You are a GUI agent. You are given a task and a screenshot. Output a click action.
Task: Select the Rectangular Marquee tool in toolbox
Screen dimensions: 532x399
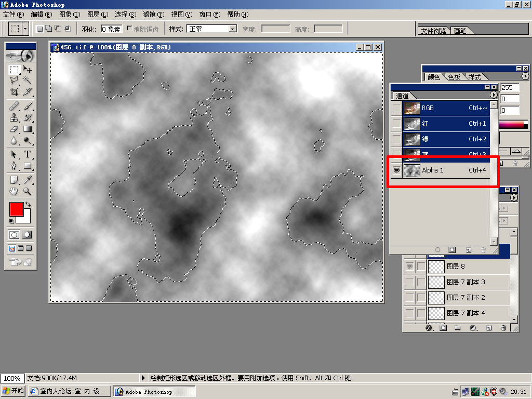coord(14,70)
